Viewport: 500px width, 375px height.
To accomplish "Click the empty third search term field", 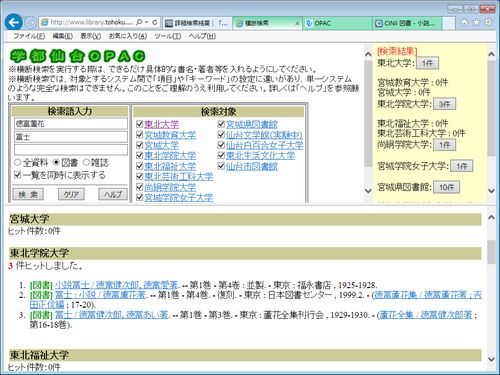I will click(x=71, y=150).
